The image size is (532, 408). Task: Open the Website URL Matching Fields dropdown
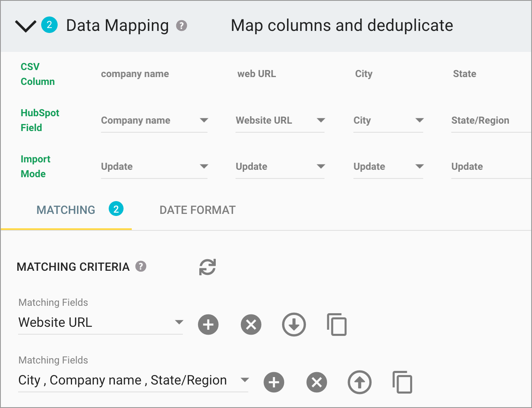point(100,323)
